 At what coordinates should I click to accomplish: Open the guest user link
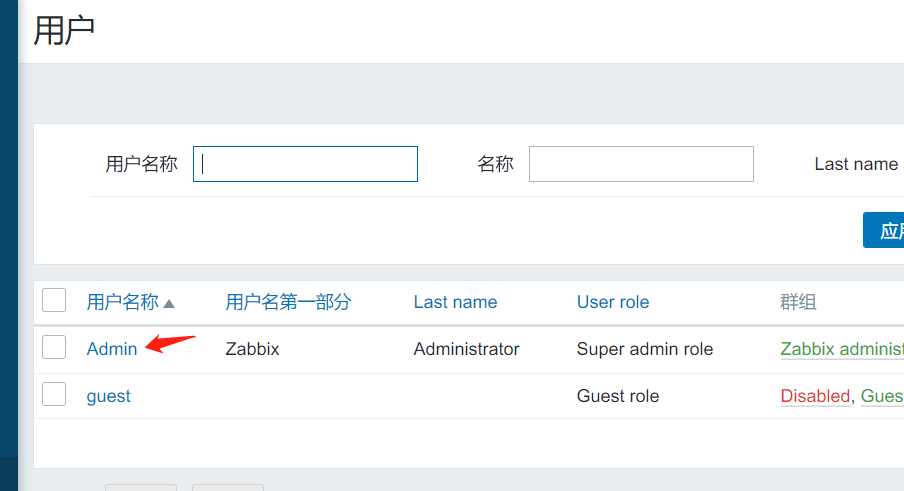(x=108, y=396)
